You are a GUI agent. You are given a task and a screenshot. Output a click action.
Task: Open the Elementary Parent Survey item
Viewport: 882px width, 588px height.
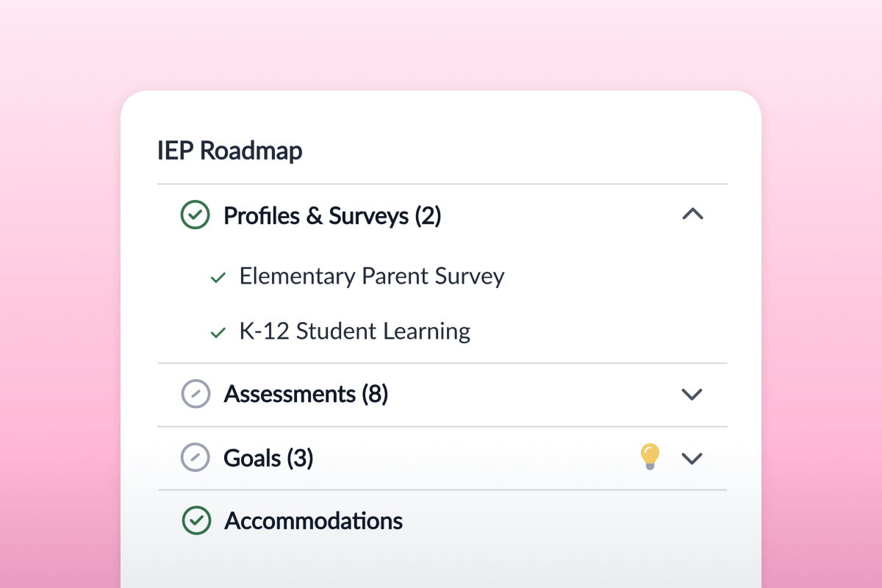pyautogui.click(x=371, y=276)
